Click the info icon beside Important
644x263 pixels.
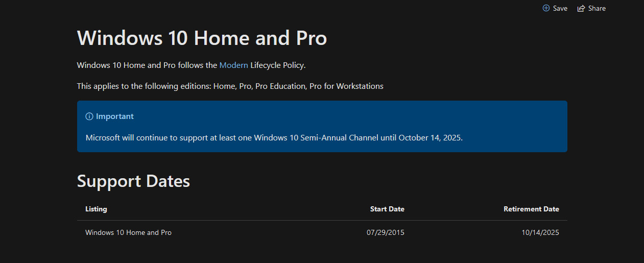89,116
